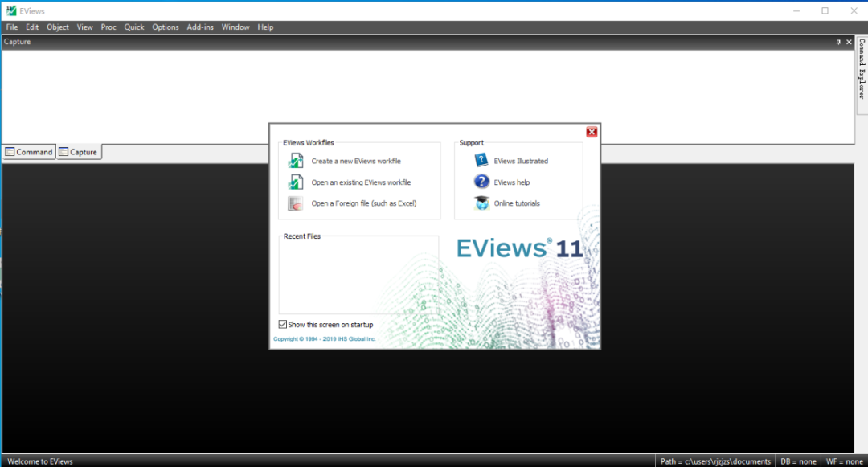Click the Path entry in the status bar
The width and height of the screenshot is (868, 467).
click(715, 461)
